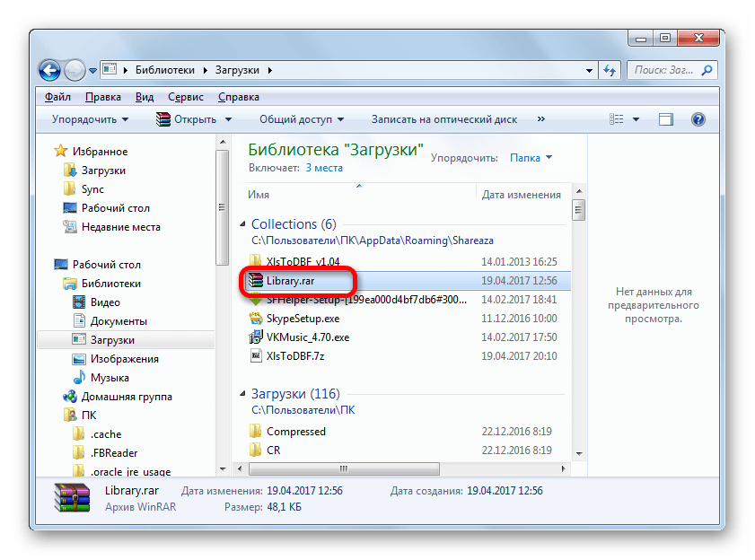Open the view options dropdown arrow
The width and height of the screenshot is (755, 560).
(636, 119)
